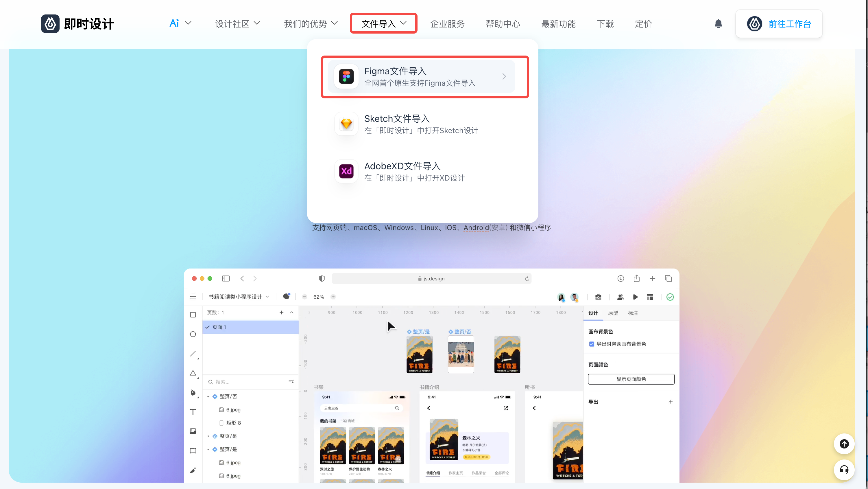Select Sketch文件导入 menu entry
This screenshot has height=489, width=868.
point(421,124)
